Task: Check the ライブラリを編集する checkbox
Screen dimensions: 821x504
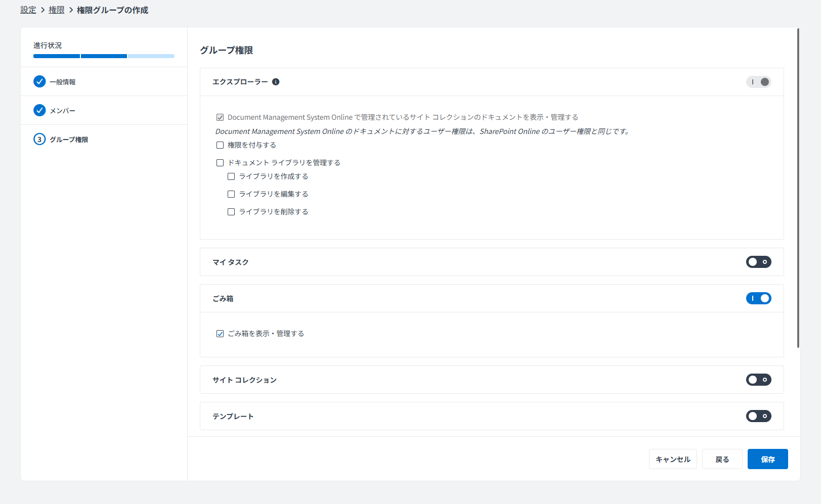Action: point(231,194)
